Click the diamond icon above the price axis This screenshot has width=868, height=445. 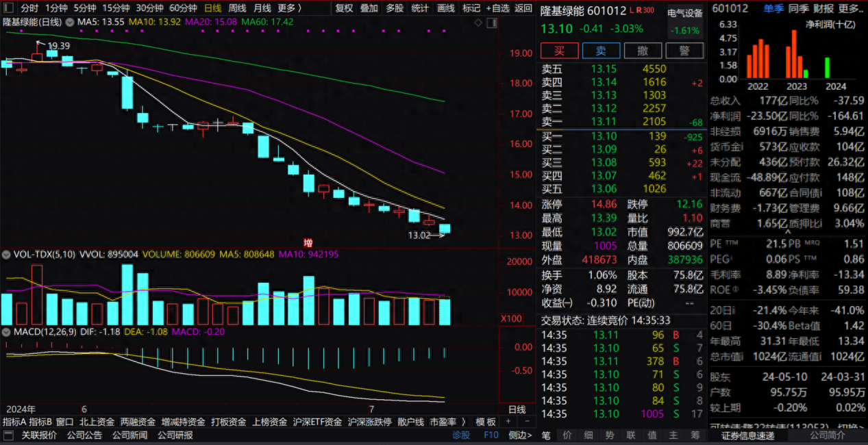[478, 23]
